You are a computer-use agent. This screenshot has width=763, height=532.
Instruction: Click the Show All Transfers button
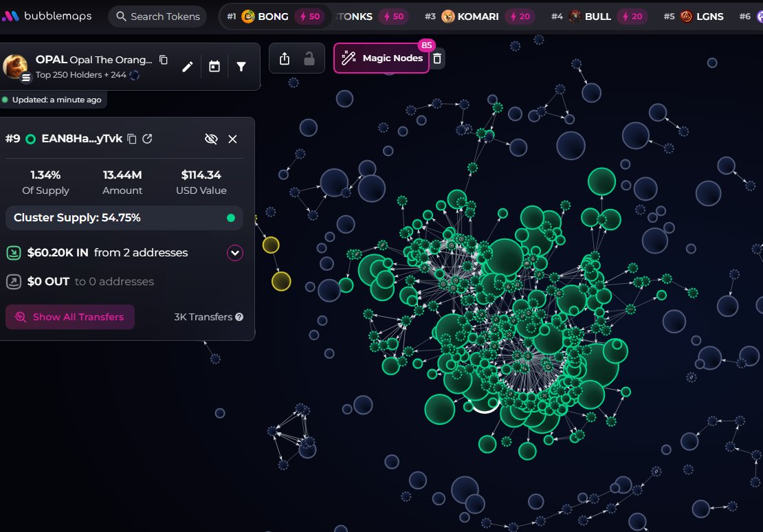point(70,317)
